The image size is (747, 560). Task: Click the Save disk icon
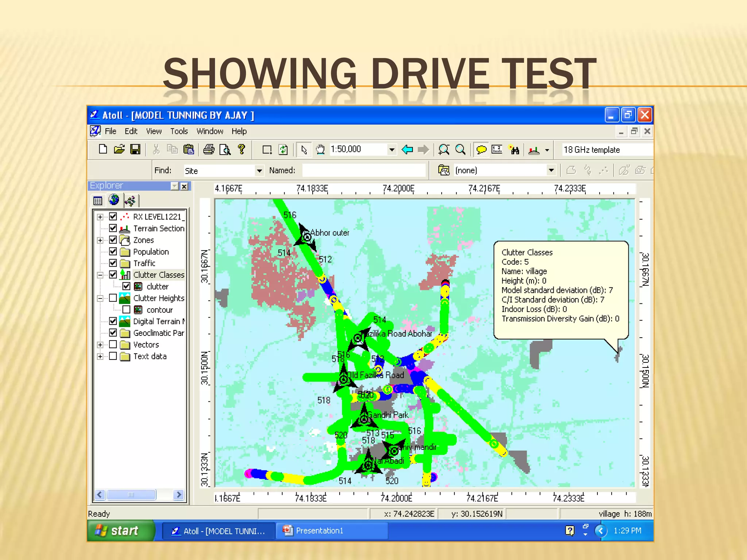[135, 149]
